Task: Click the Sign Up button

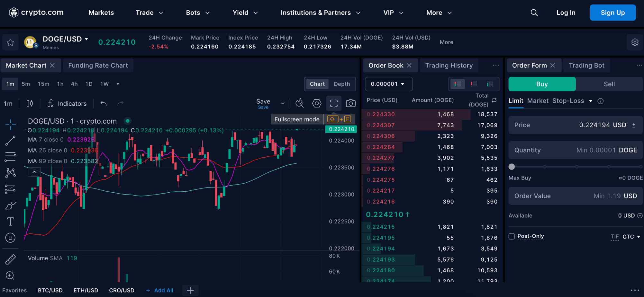Action: [612, 13]
